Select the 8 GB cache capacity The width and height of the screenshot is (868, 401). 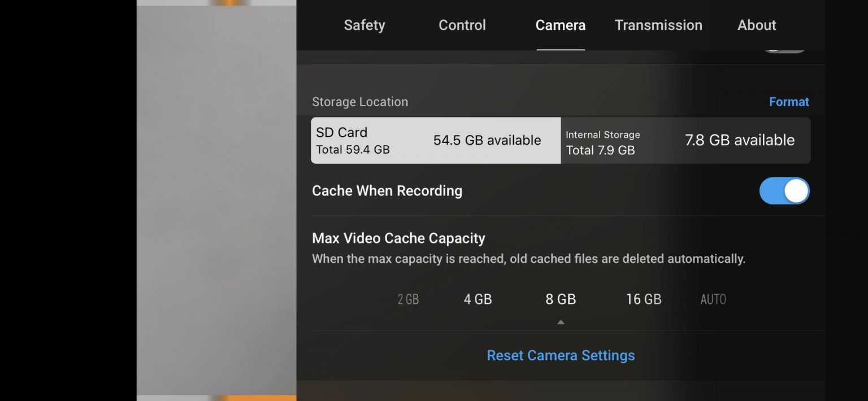561,299
